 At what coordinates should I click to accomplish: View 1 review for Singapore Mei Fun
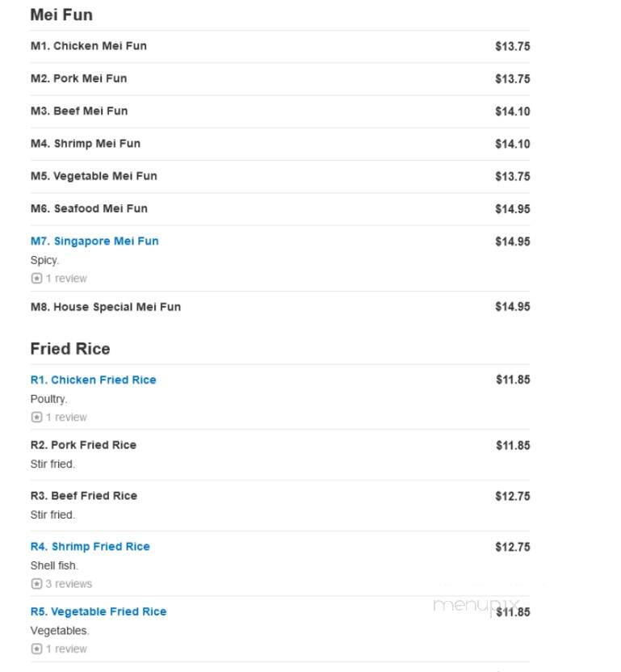[66, 279]
